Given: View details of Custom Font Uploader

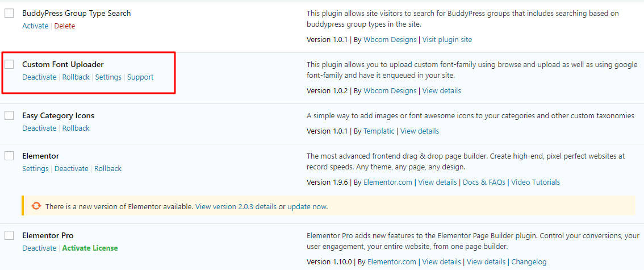Looking at the screenshot, I should tap(441, 91).
